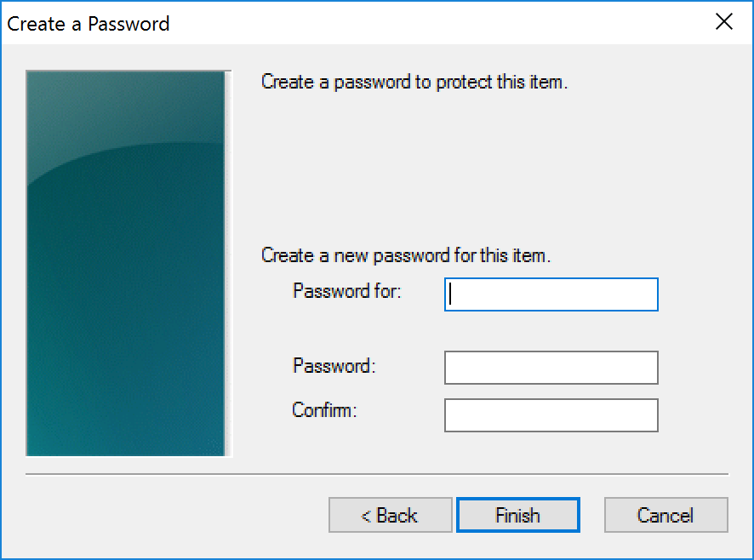Focus the Password entry box
This screenshot has height=560, width=754.
pyautogui.click(x=551, y=368)
